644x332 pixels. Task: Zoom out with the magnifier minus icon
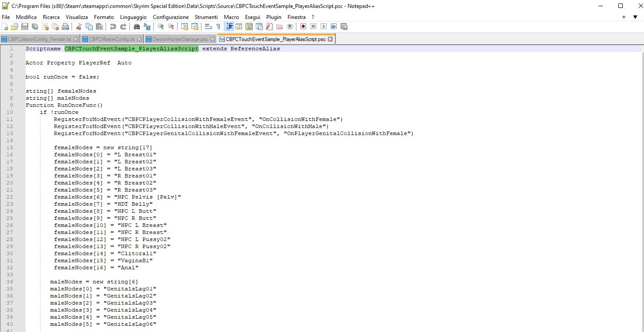pyautogui.click(x=171, y=26)
